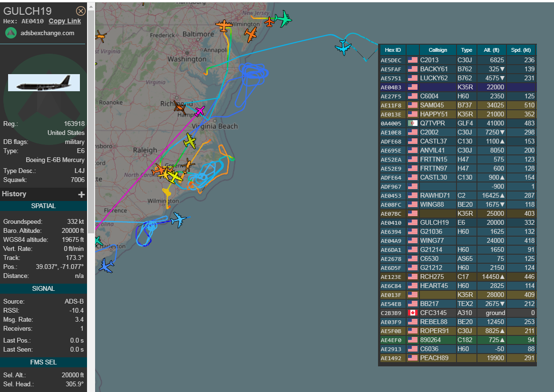554x392 pixels.
Task: Select the WING77 row
Action: (457, 241)
